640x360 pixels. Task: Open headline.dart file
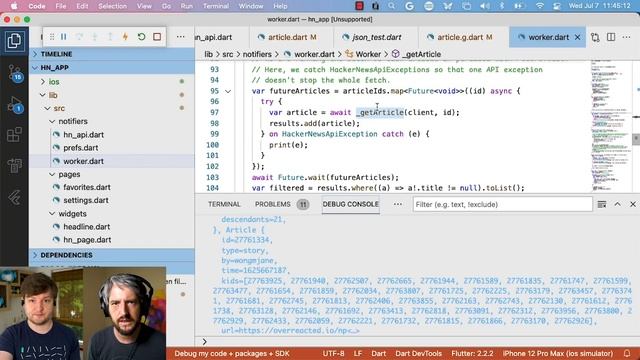point(87,227)
